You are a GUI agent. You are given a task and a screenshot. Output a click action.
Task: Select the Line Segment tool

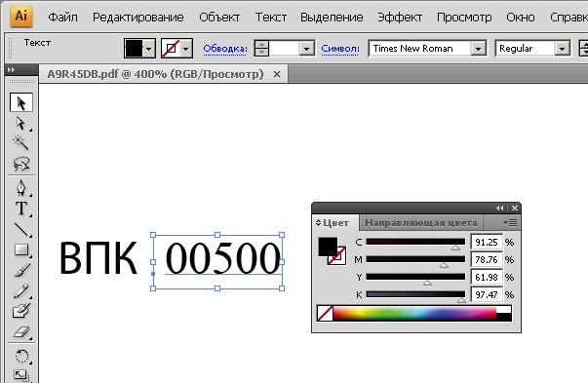click(21, 229)
